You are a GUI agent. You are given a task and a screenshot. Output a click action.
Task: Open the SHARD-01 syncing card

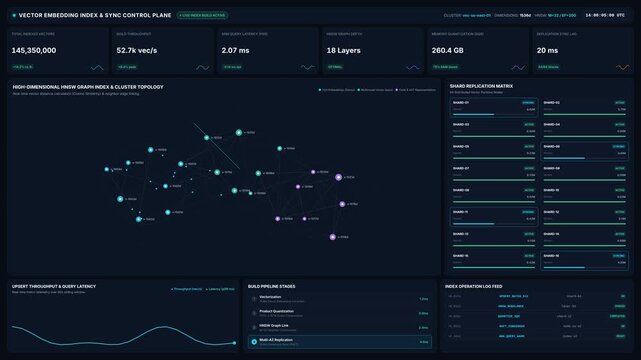pos(494,107)
